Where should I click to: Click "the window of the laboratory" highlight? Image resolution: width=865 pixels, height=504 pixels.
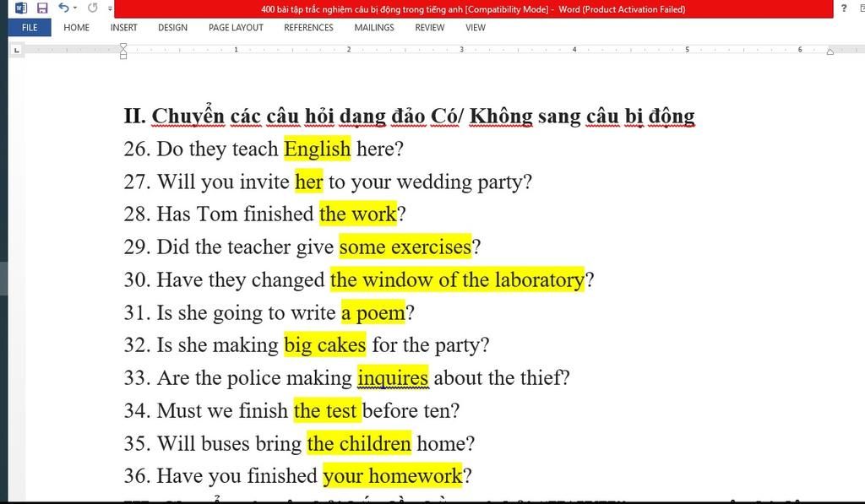click(457, 279)
